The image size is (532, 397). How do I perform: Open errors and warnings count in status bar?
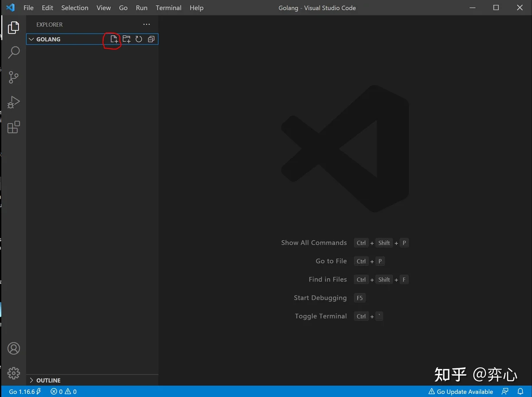pos(63,391)
